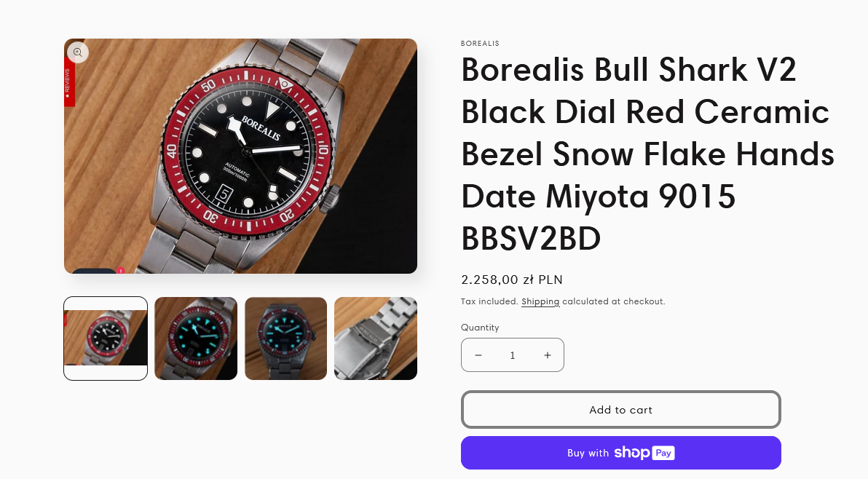Click the quantity input field

pyautogui.click(x=513, y=355)
